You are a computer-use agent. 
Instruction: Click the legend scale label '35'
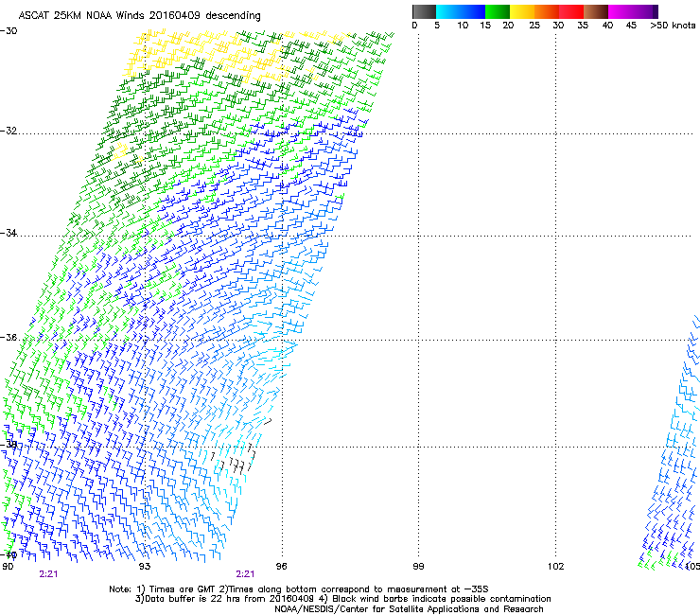point(583,26)
